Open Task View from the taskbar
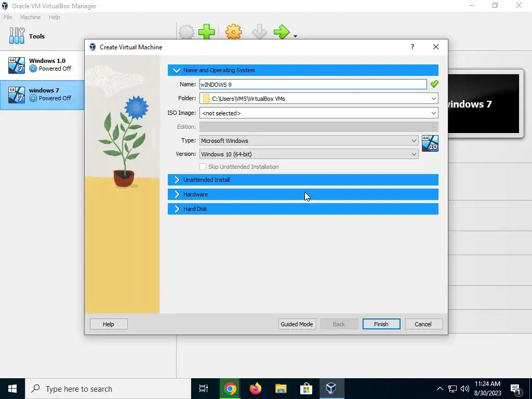 click(204, 389)
